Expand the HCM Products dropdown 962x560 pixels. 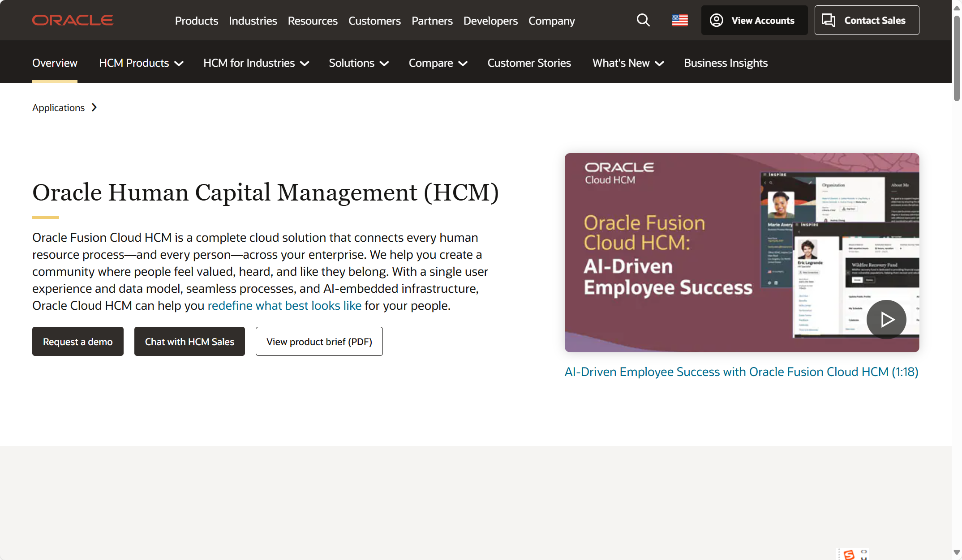[141, 63]
